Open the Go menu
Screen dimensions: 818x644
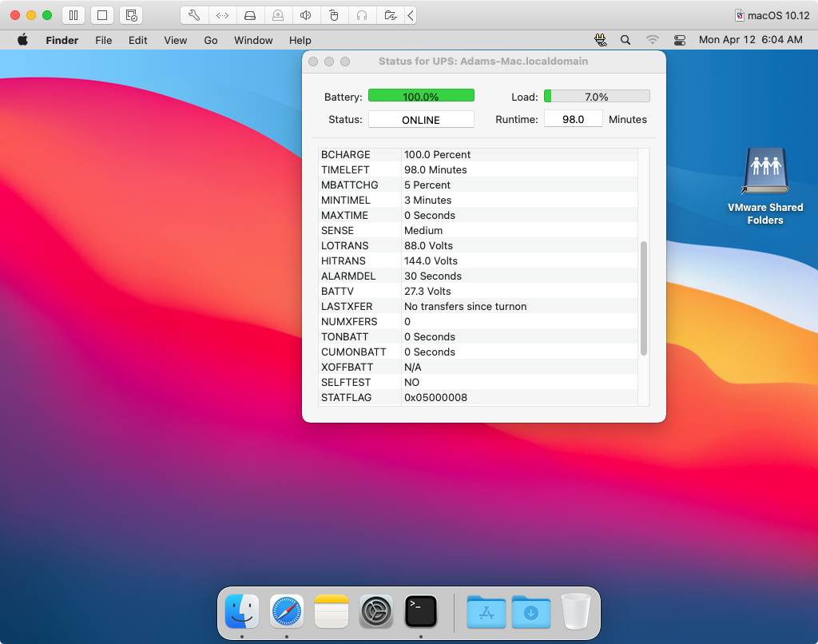point(211,40)
